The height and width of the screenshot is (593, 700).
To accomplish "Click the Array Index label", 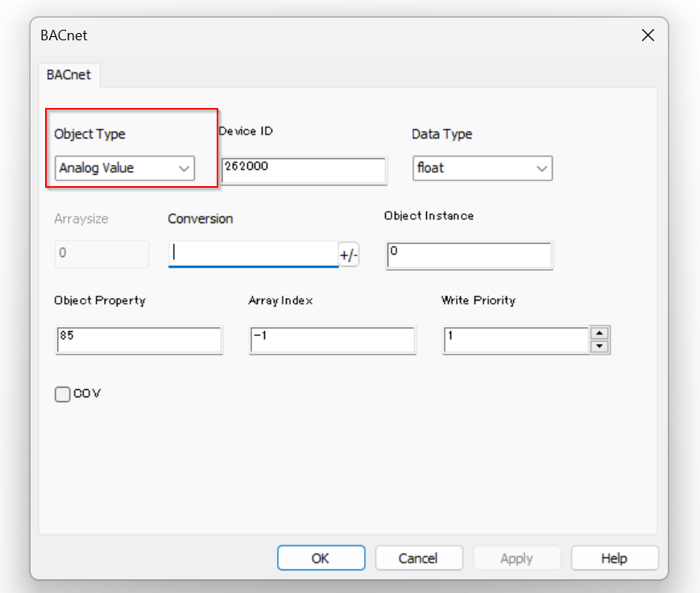I will [281, 301].
